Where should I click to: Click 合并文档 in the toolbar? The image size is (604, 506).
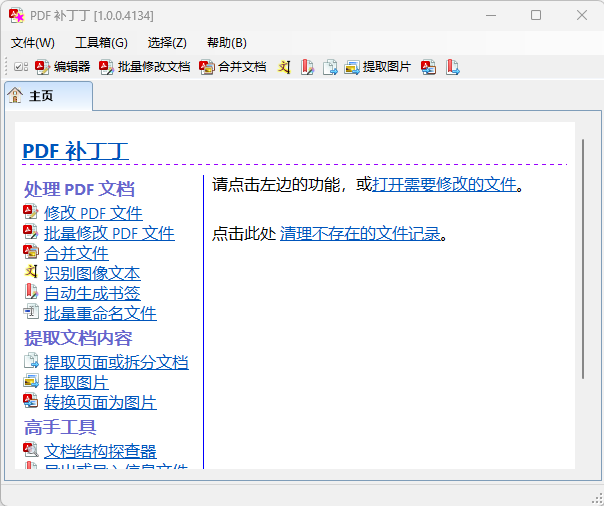coord(233,67)
